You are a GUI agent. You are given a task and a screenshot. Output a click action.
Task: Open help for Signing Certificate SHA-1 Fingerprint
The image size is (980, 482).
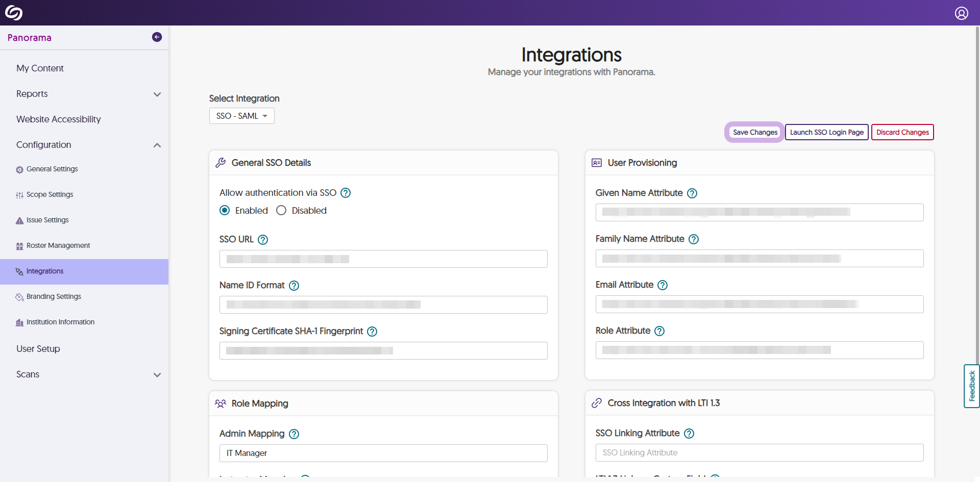click(372, 332)
